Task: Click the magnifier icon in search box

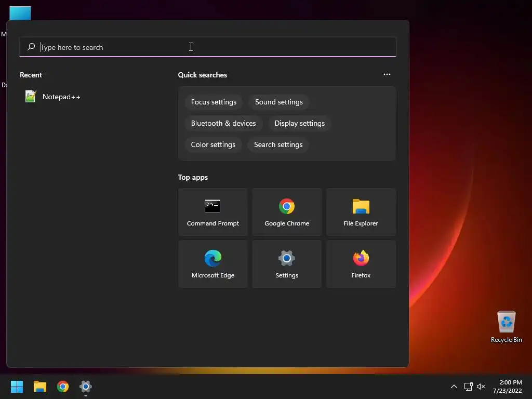Action: click(x=31, y=47)
